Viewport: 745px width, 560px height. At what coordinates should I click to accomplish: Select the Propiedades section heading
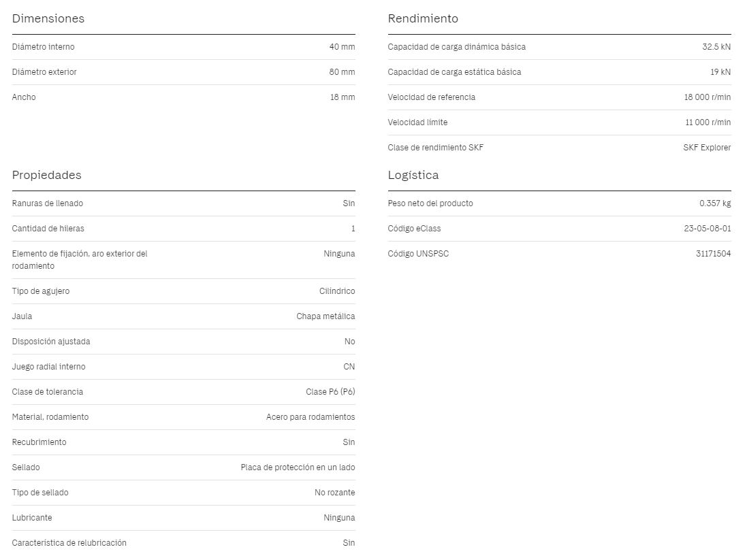[x=46, y=175]
